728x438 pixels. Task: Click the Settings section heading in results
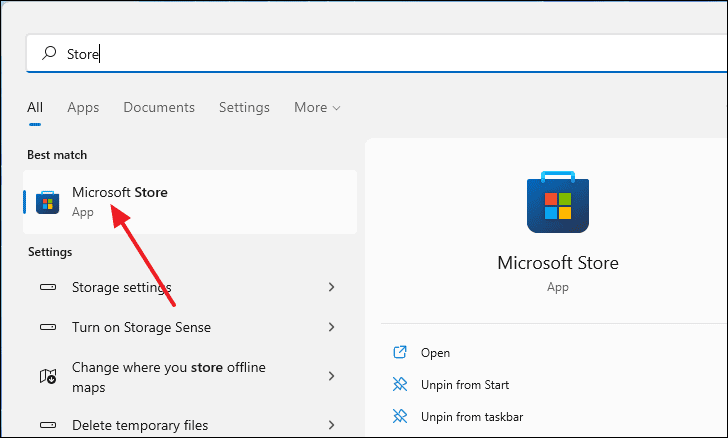50,252
